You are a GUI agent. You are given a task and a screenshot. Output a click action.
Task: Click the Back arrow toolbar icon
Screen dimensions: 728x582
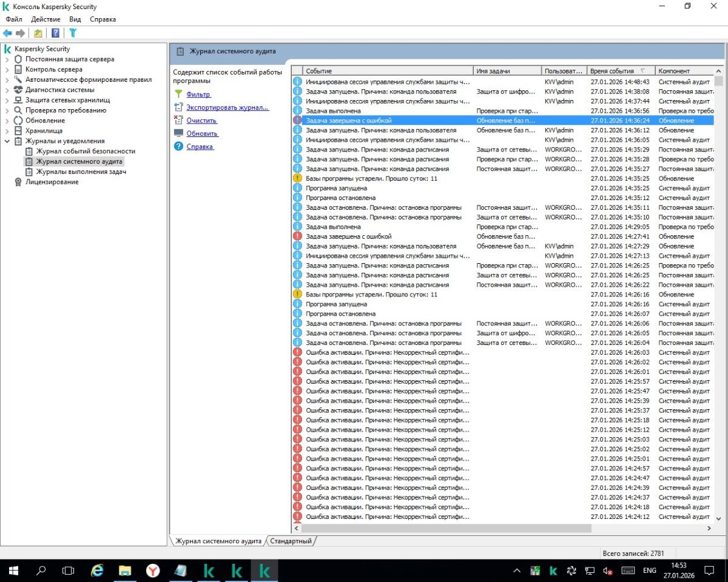pyautogui.click(x=7, y=33)
